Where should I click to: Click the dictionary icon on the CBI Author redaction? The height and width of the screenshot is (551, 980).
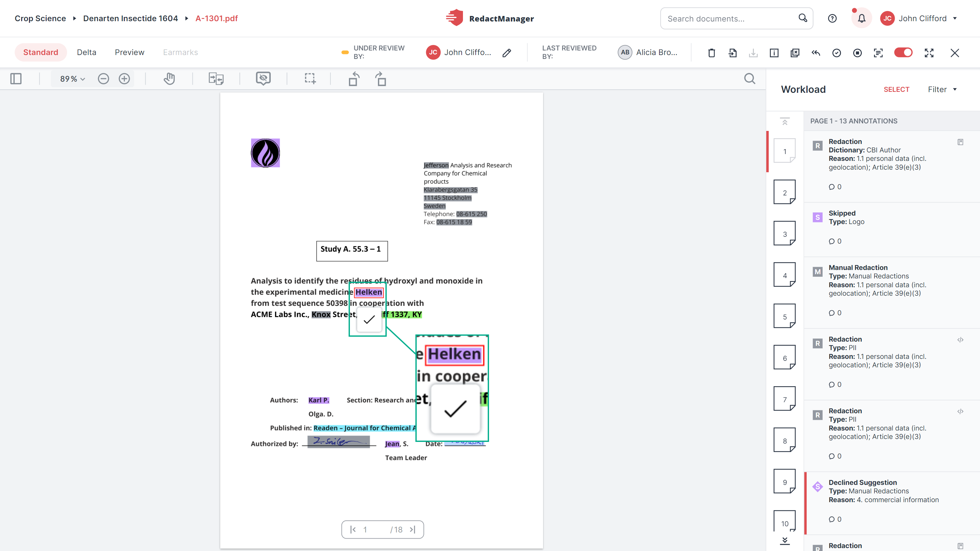tap(960, 142)
